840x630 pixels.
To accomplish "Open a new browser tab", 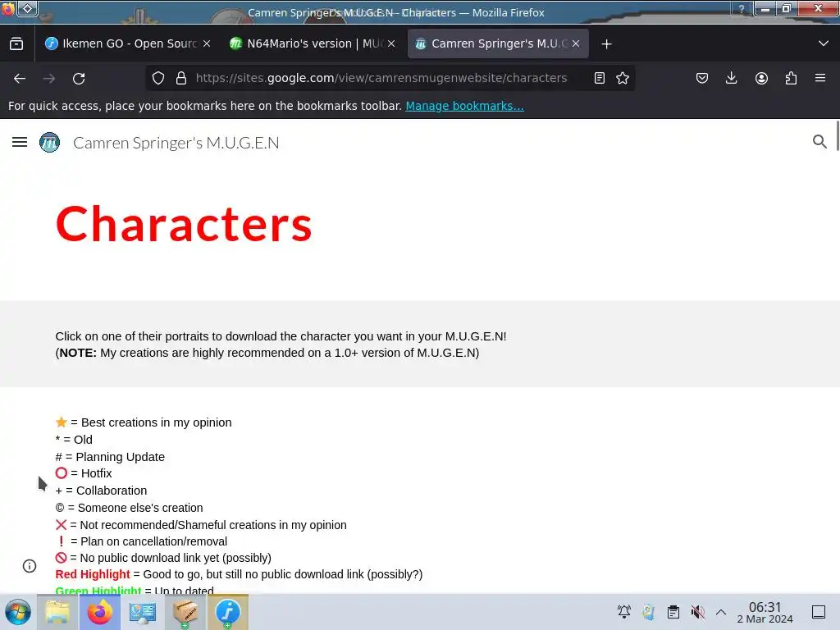I will pyautogui.click(x=606, y=44).
